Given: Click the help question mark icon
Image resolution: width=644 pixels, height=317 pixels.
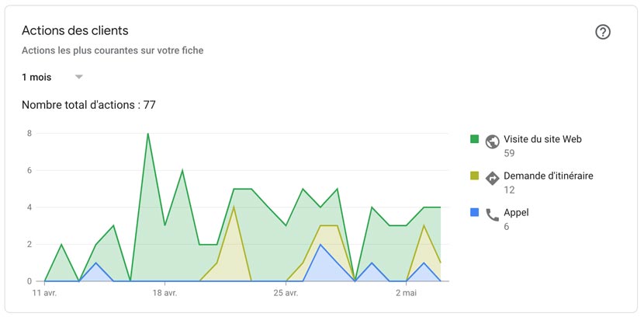Looking at the screenshot, I should click(603, 32).
